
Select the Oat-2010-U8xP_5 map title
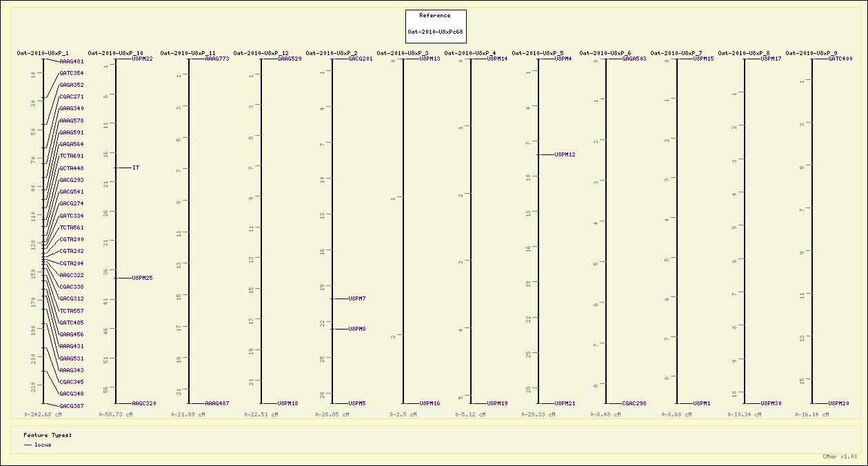tap(537, 53)
